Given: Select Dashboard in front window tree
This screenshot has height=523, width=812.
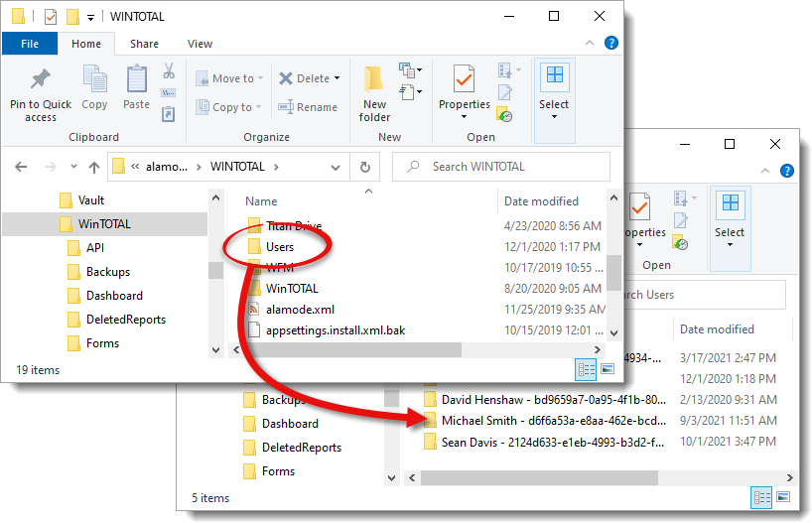Looking at the screenshot, I should pyautogui.click(x=105, y=296).
